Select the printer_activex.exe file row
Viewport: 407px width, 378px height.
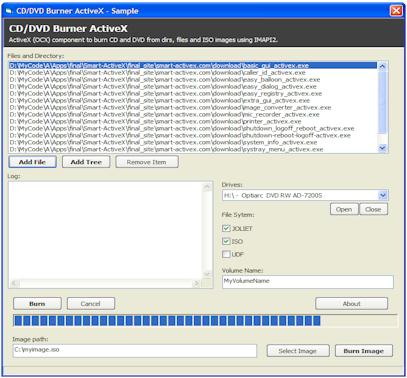(193, 121)
